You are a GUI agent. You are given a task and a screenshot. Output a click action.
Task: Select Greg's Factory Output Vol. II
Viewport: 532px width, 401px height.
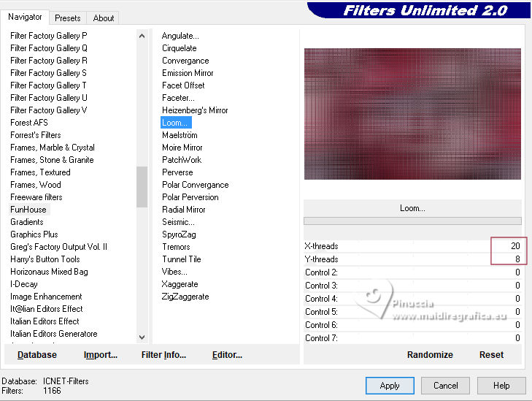(x=58, y=247)
